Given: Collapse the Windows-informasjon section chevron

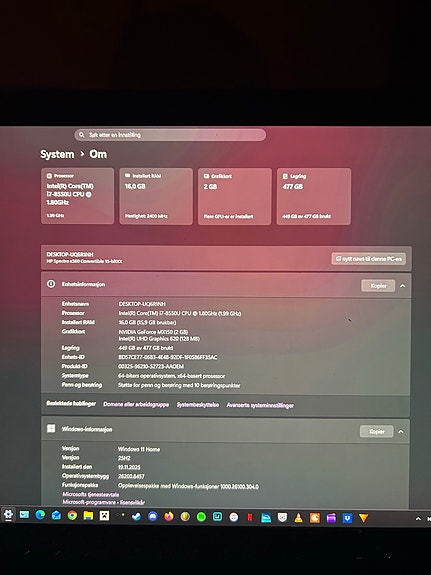Looking at the screenshot, I should [401, 432].
